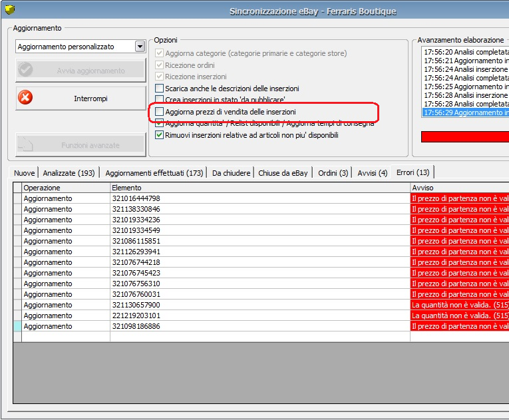Click element cell 321076745423

click(260, 273)
